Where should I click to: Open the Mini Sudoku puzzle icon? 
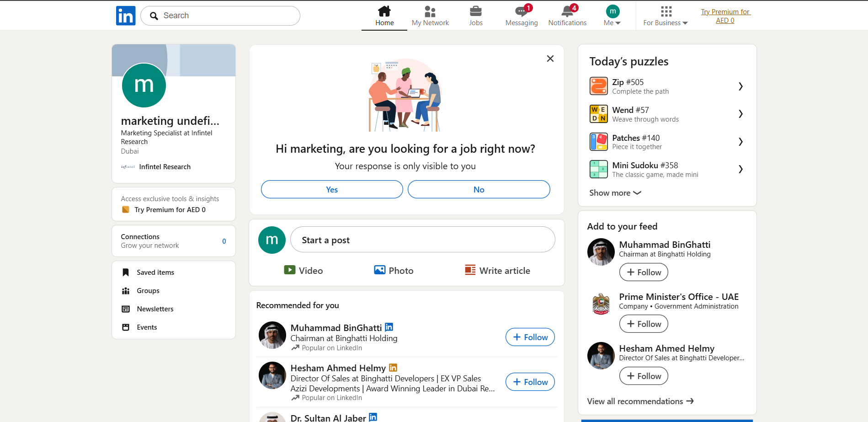(599, 169)
